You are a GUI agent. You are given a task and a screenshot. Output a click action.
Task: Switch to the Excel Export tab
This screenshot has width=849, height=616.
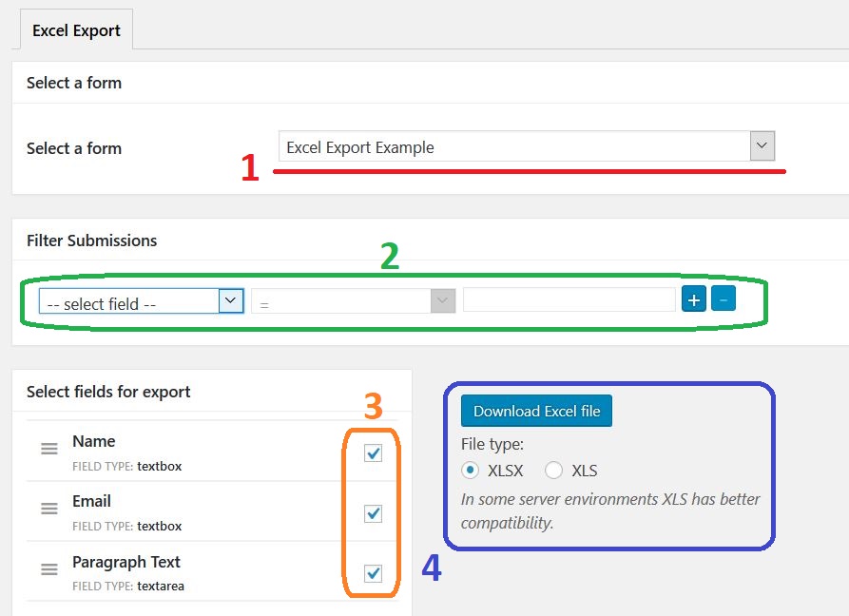76,30
